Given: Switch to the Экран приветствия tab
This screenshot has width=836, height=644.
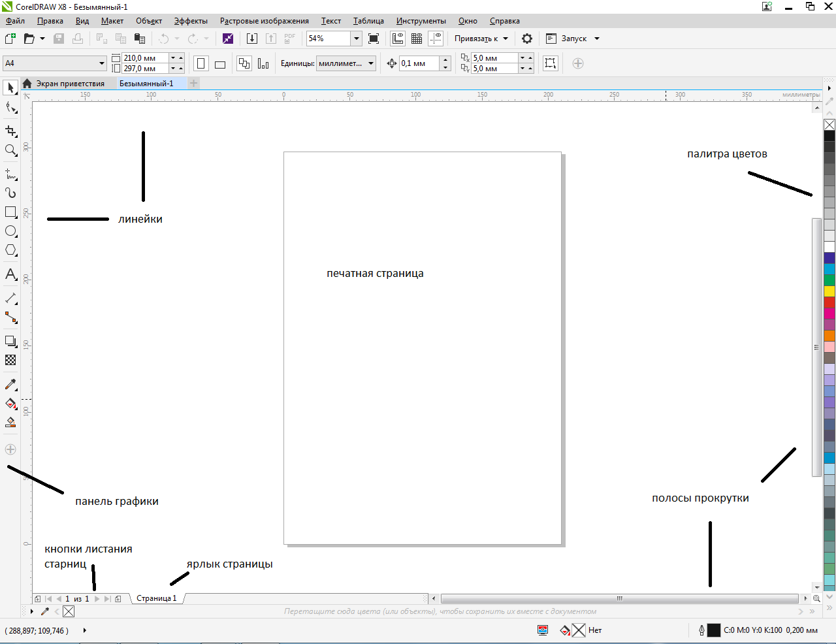Looking at the screenshot, I should [69, 84].
